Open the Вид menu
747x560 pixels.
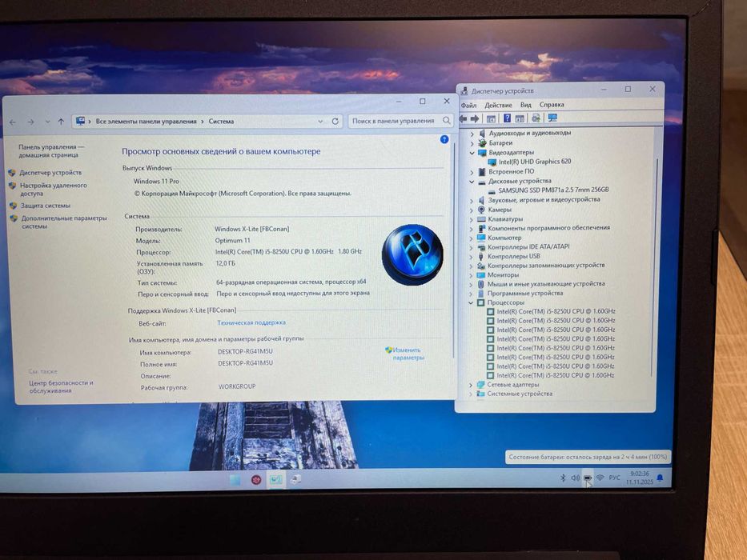coord(526,105)
